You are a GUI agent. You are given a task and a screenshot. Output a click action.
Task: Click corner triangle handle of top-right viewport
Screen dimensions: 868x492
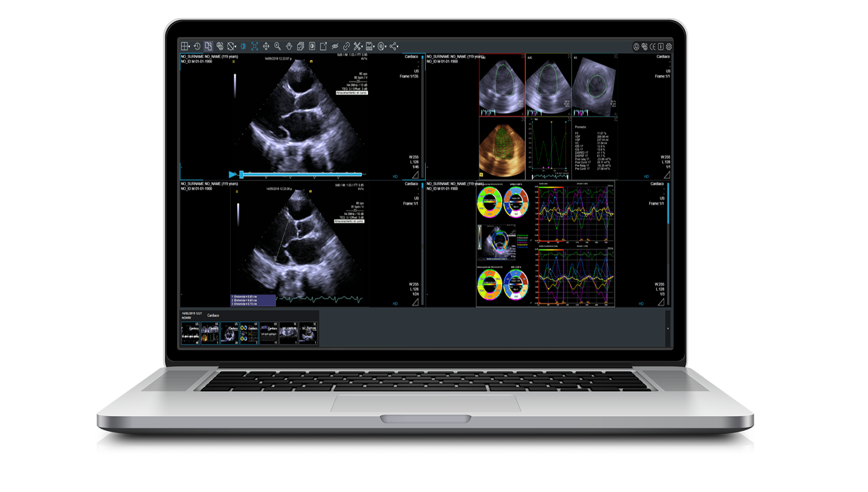(667, 174)
